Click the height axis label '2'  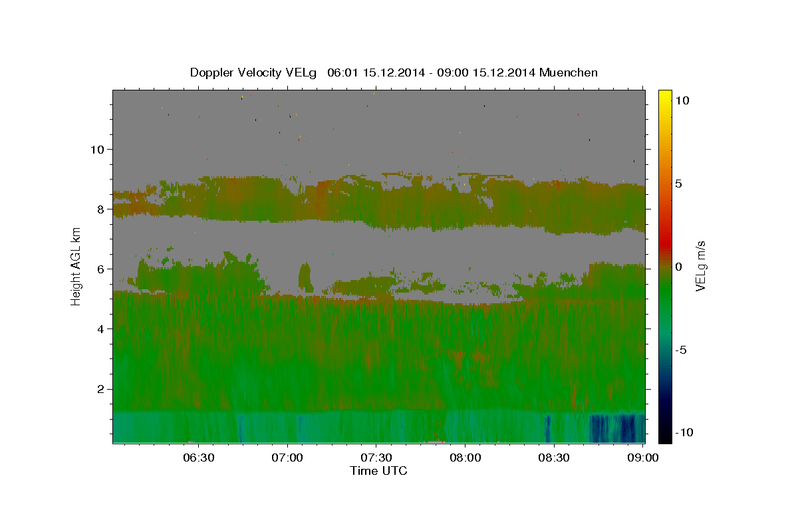coord(100,388)
